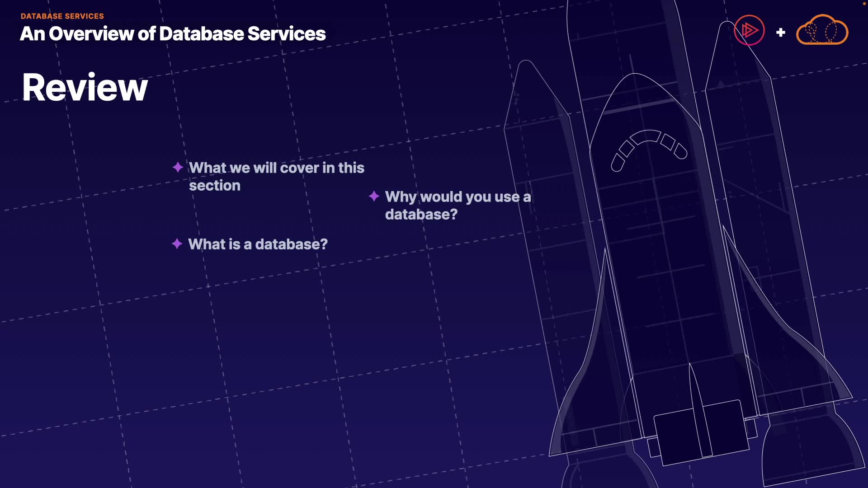Click the star bullet beside 'What we will cover'
The width and height of the screenshot is (868, 488).
click(178, 168)
